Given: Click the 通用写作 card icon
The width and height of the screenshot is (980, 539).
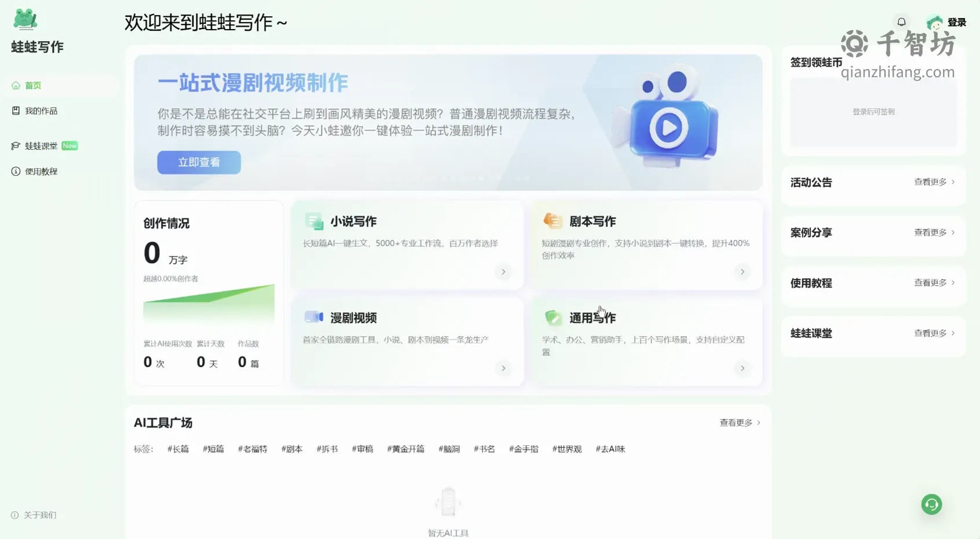Looking at the screenshot, I should (553, 317).
